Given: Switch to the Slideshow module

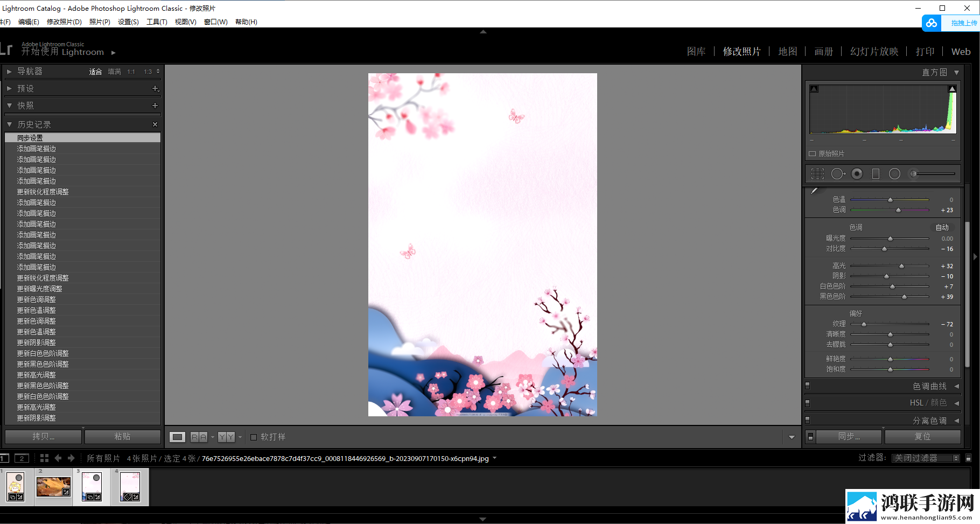Looking at the screenshot, I should (x=874, y=52).
